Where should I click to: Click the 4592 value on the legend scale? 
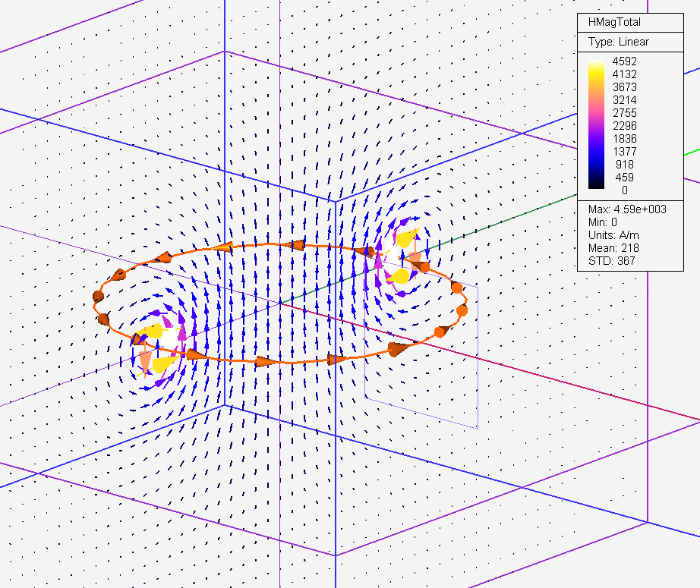click(625, 61)
